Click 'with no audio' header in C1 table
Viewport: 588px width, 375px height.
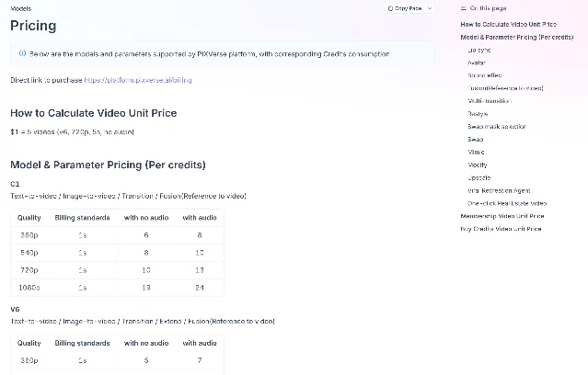(x=146, y=218)
